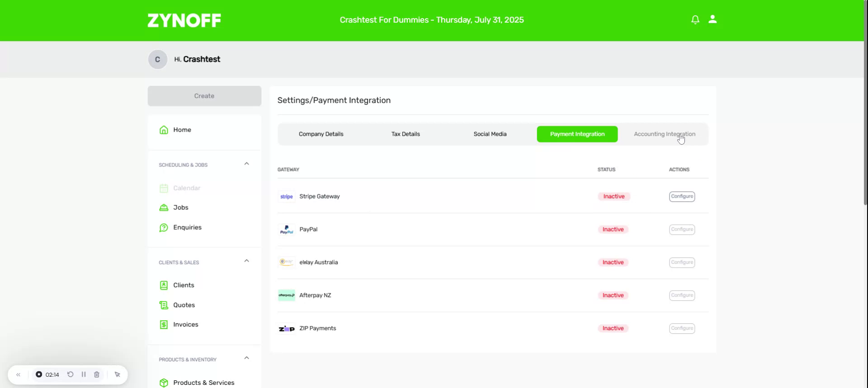This screenshot has width=868, height=388.
Task: Click the PayPal logo icon
Action: (287, 230)
